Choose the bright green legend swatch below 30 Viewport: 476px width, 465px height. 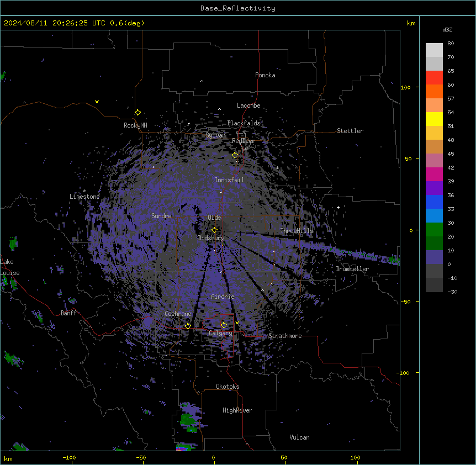[x=434, y=230]
